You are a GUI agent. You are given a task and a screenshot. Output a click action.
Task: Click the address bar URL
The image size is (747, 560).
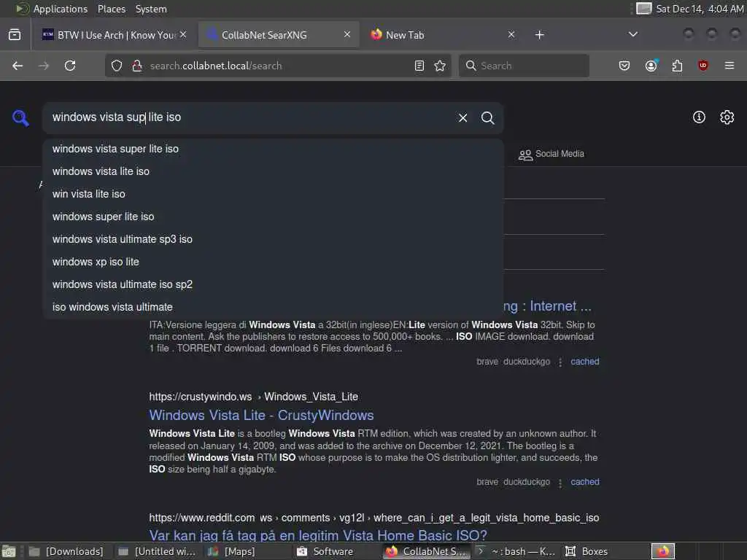[x=278, y=66]
